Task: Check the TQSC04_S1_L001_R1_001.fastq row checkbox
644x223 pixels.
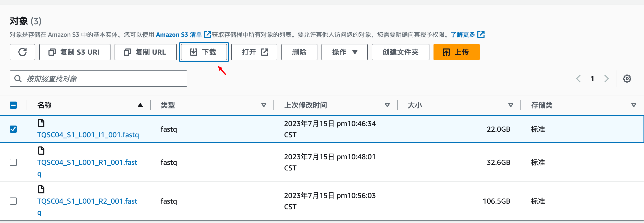Action: [x=13, y=162]
